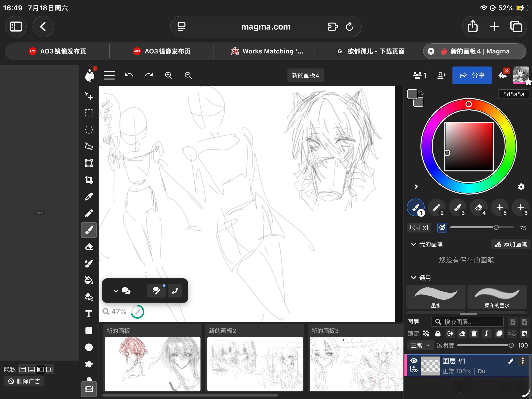Open the three-dot menu for 图层 #1
Screen dimensions: 532x399
coord(523,361)
